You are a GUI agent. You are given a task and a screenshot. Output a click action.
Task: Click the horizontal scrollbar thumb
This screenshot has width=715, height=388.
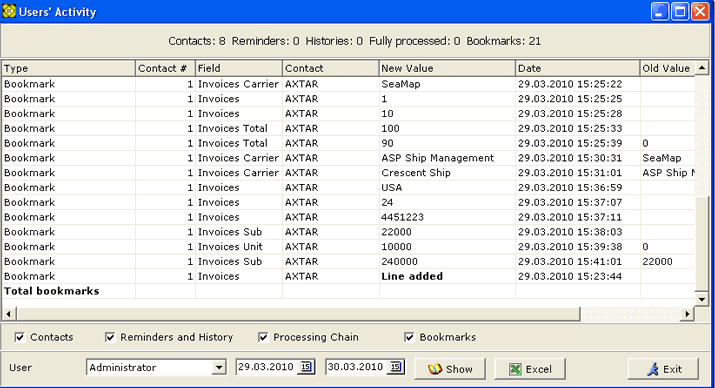298,314
